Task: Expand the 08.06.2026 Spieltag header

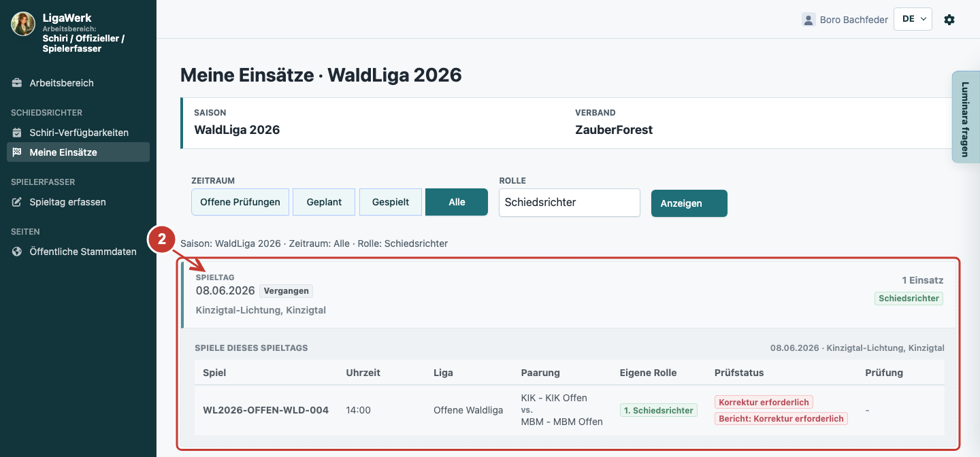Action: pos(569,294)
